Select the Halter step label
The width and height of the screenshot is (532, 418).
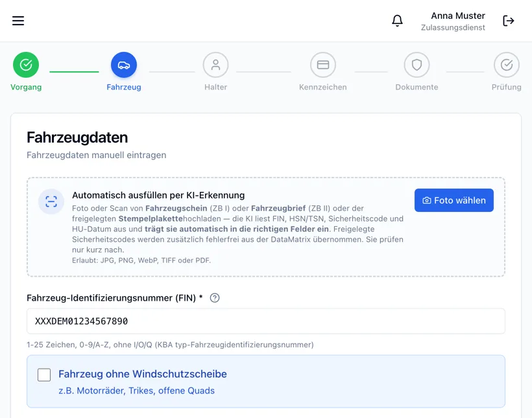(x=216, y=87)
